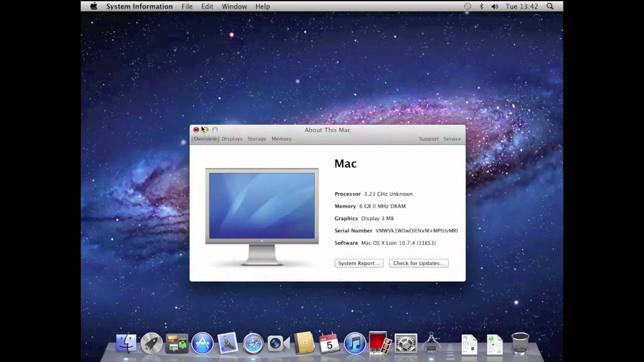Click the Service link
The height and width of the screenshot is (362, 644).
(452, 139)
